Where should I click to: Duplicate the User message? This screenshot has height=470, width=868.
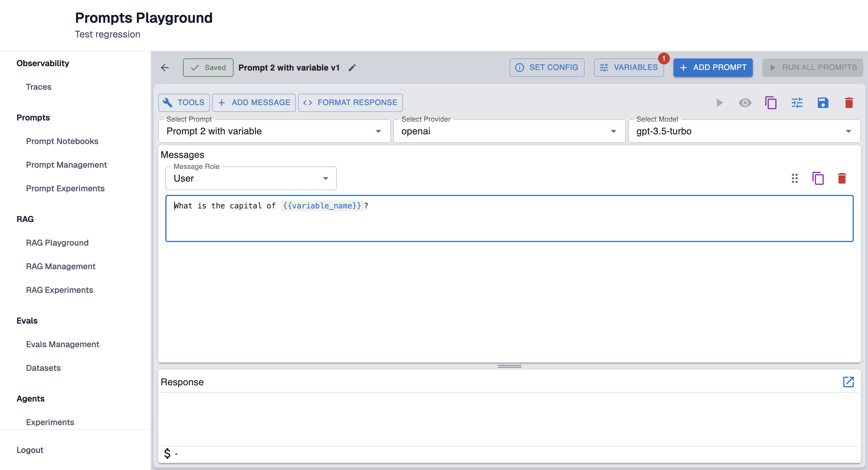[x=818, y=178]
